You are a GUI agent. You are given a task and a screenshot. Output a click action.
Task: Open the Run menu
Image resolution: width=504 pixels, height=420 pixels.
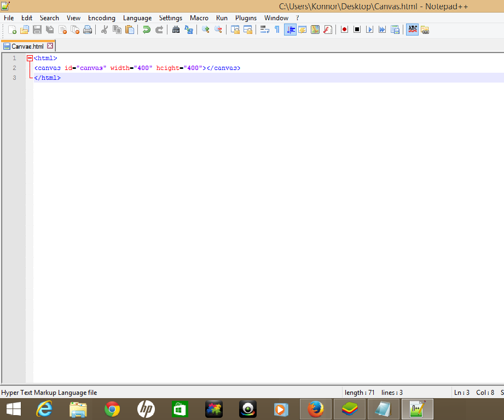click(x=222, y=18)
